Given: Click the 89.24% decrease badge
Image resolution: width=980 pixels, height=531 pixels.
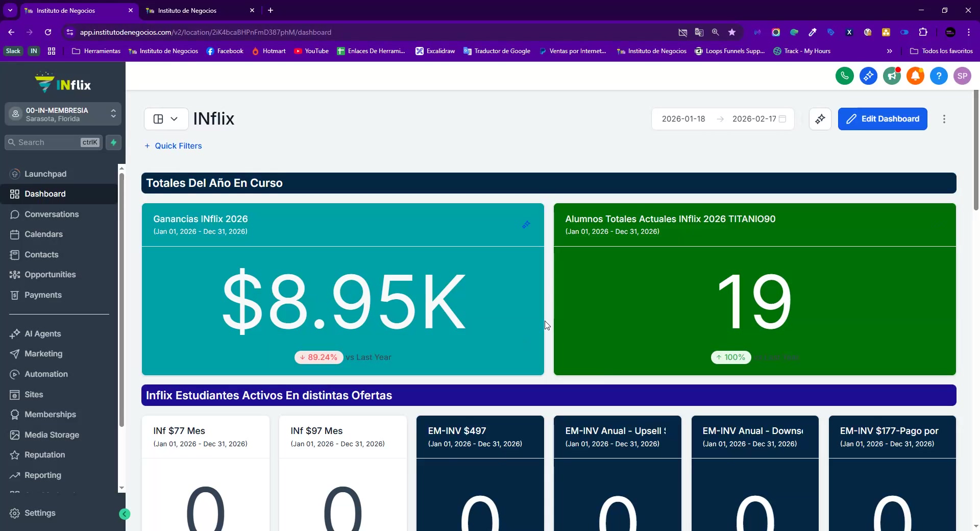Looking at the screenshot, I should click(318, 357).
